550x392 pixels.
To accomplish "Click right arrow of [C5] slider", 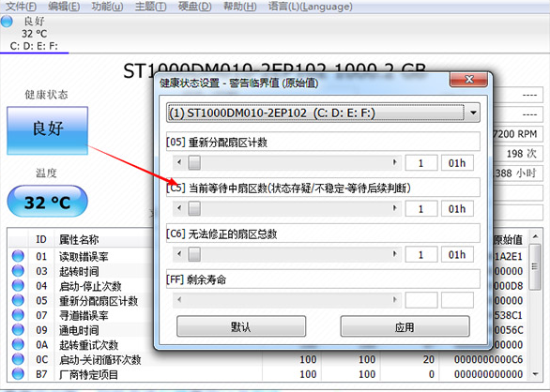I will coord(394,208).
